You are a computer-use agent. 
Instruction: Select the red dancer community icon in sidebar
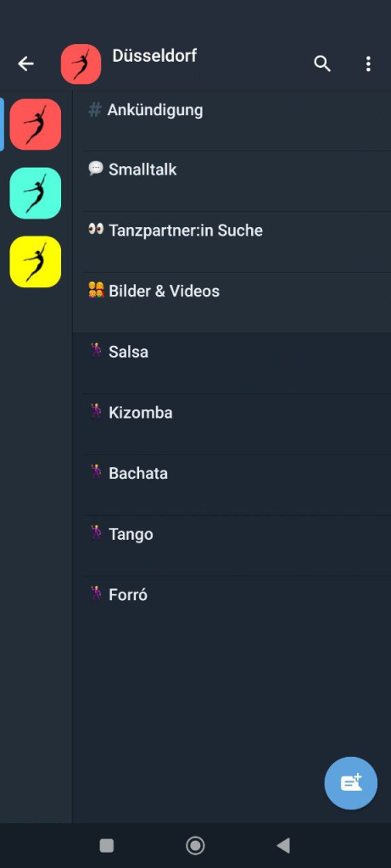click(36, 125)
